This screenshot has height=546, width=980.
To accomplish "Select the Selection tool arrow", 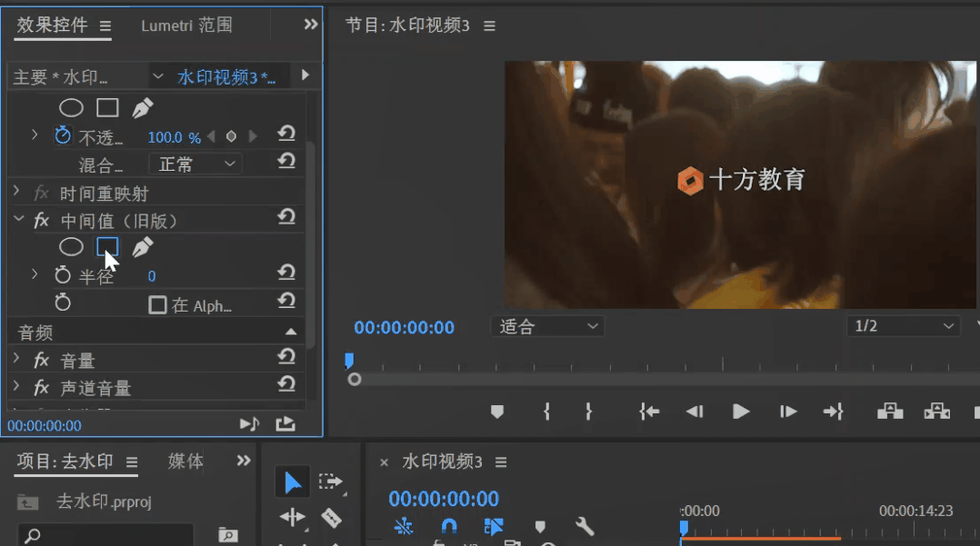I will [293, 482].
